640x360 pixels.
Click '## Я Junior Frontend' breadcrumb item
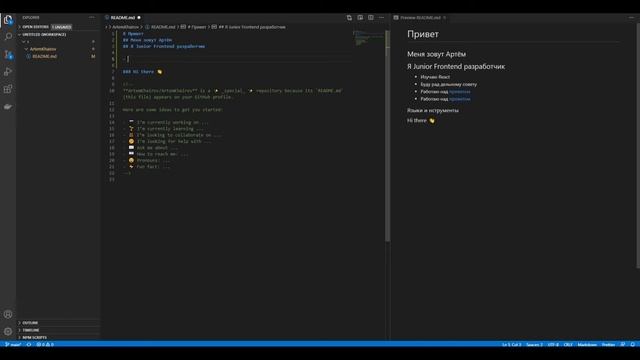252,27
